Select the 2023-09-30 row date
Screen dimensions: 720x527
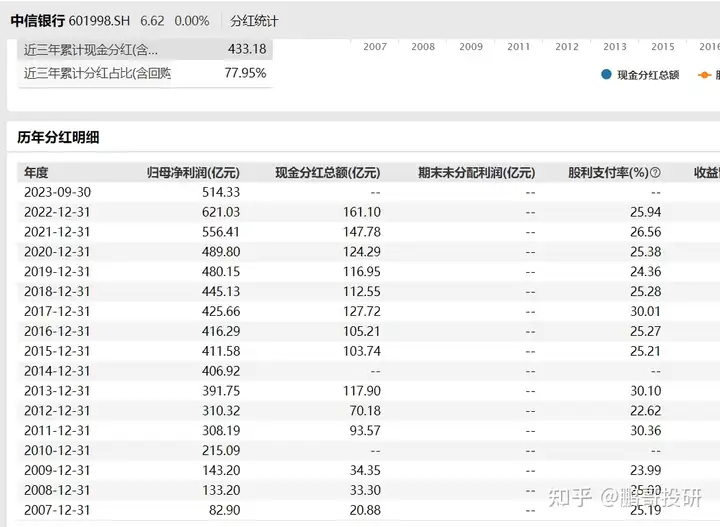tap(57, 192)
